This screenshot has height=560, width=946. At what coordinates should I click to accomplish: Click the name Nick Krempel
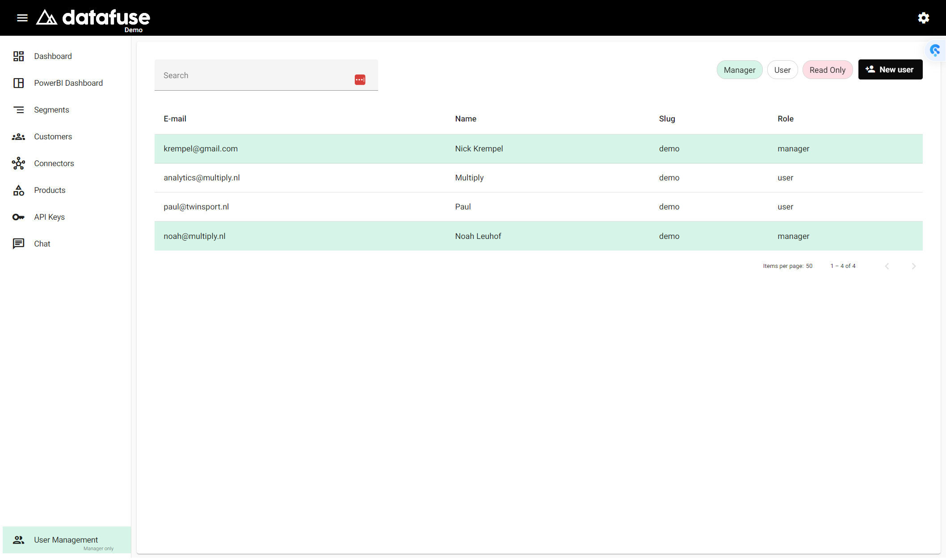tap(479, 149)
